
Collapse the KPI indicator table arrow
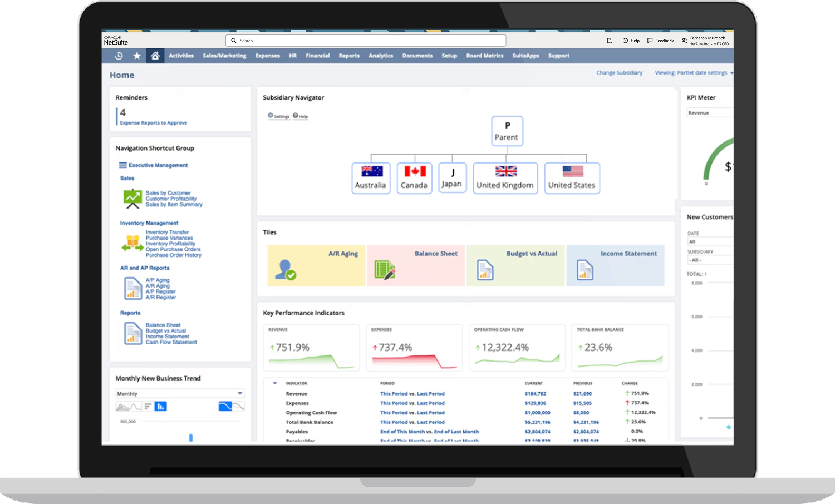coord(274,383)
